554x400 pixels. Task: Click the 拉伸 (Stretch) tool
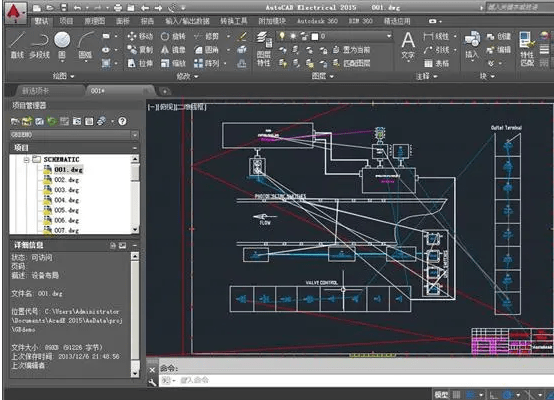[141, 63]
